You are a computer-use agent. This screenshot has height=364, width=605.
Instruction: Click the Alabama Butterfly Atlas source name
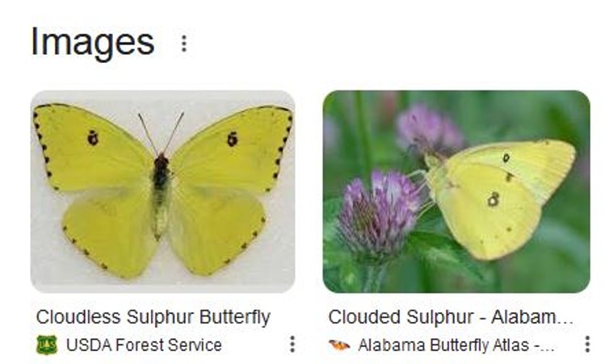(x=456, y=345)
